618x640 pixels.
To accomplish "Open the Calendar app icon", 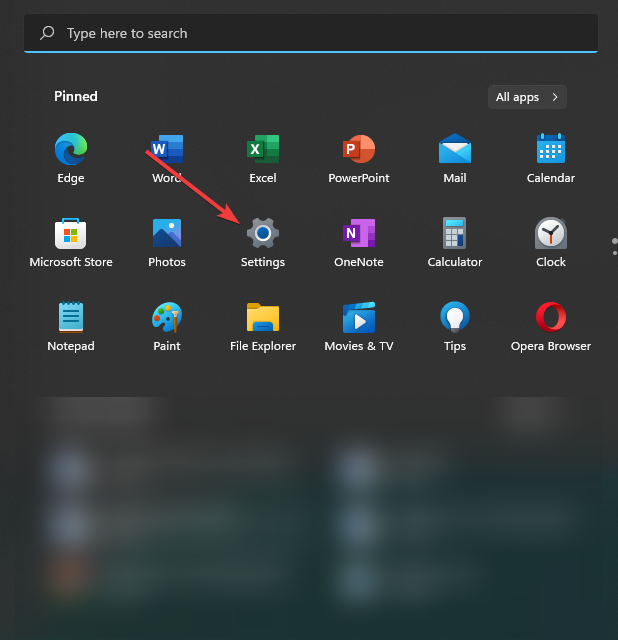I will pyautogui.click(x=551, y=149).
